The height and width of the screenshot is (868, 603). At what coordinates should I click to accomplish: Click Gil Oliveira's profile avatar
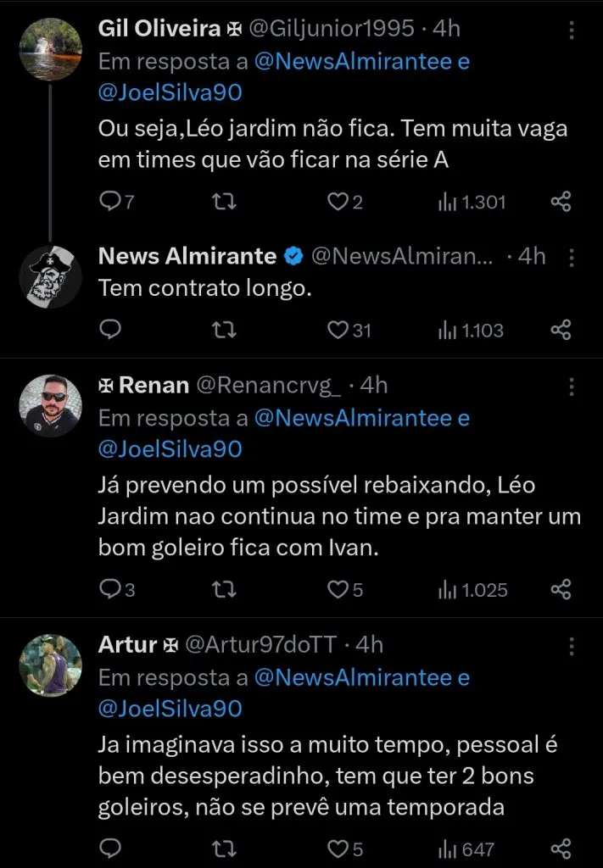[x=50, y=49]
